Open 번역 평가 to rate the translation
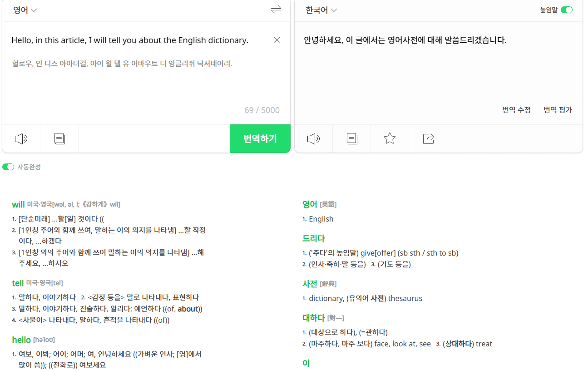588x370 pixels. click(x=558, y=110)
